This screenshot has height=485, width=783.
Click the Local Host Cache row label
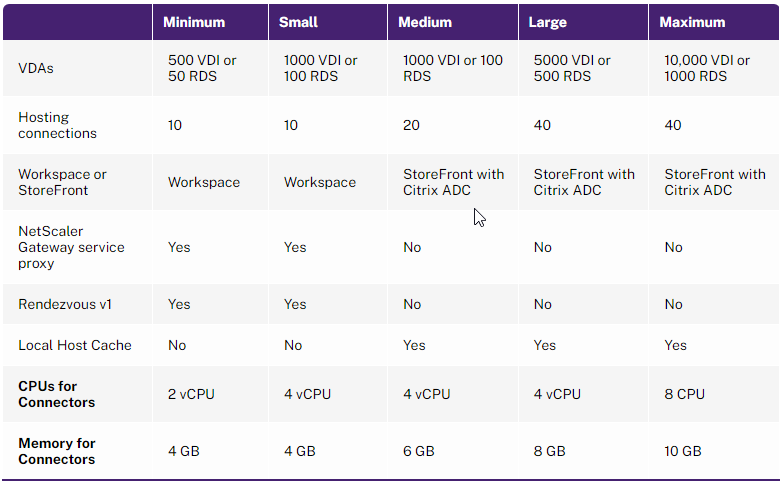(x=75, y=345)
